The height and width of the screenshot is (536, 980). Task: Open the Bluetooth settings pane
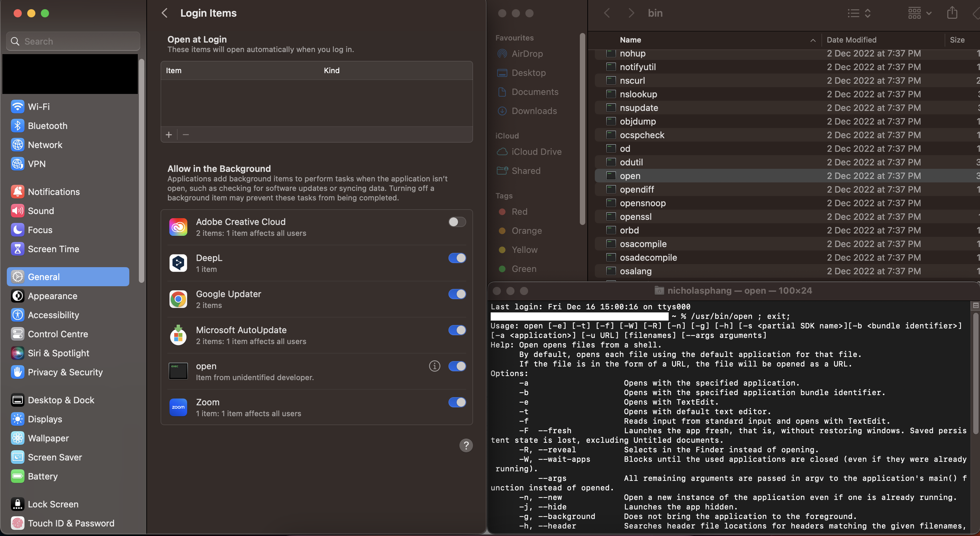tap(48, 126)
